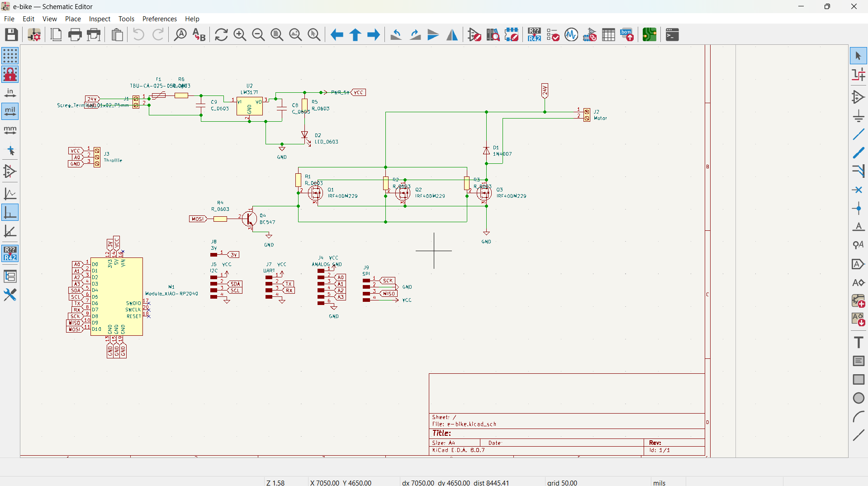Run the electrical rules checker

(553, 34)
